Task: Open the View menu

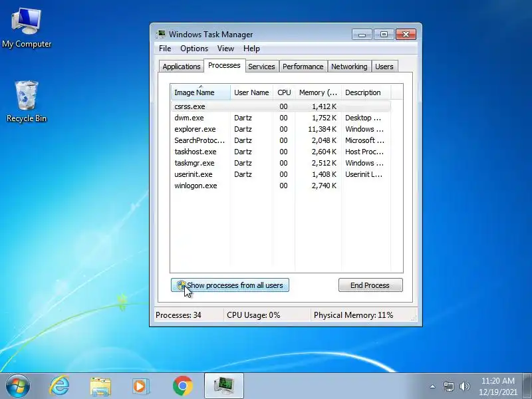Action: pyautogui.click(x=225, y=49)
